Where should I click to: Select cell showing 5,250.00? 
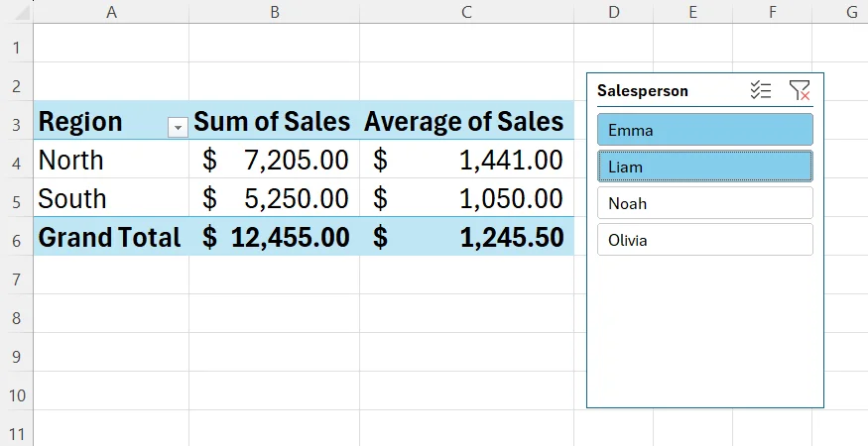[x=274, y=198]
